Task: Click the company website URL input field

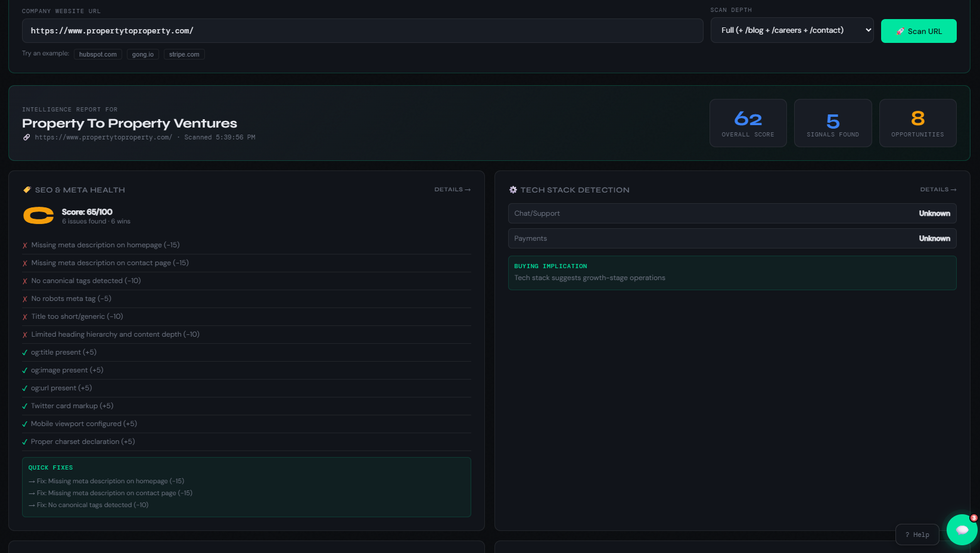Action: click(x=362, y=30)
